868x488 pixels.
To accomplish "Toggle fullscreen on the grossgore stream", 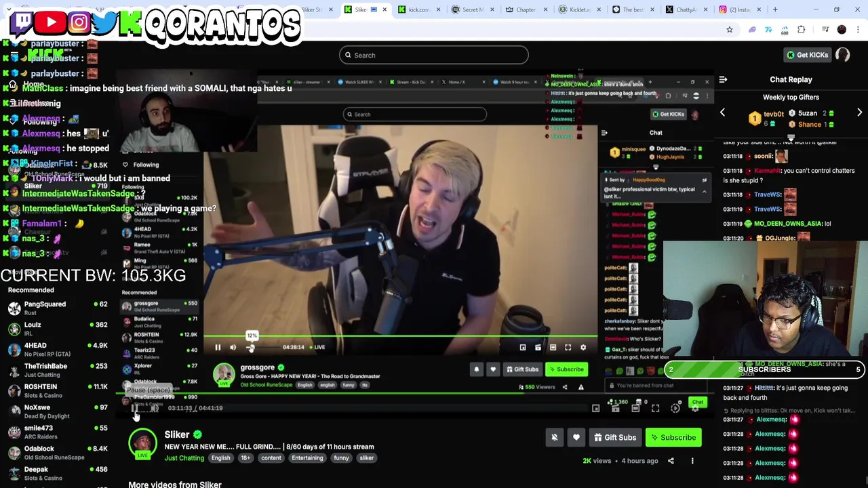I will coord(568,347).
